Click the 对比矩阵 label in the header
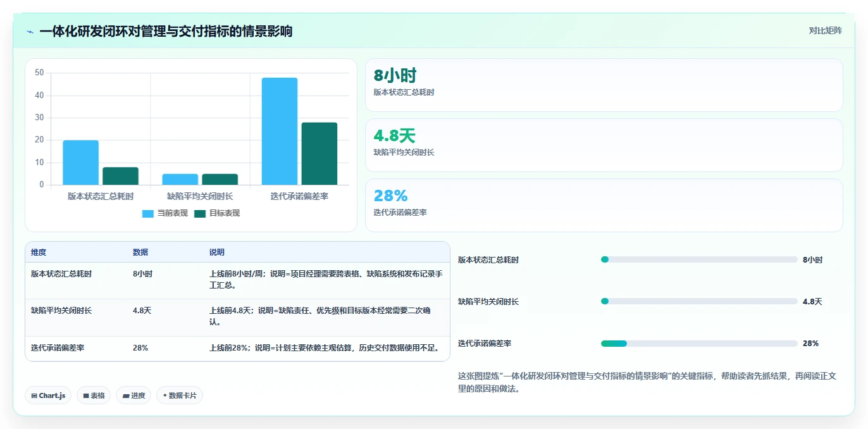 click(x=825, y=30)
